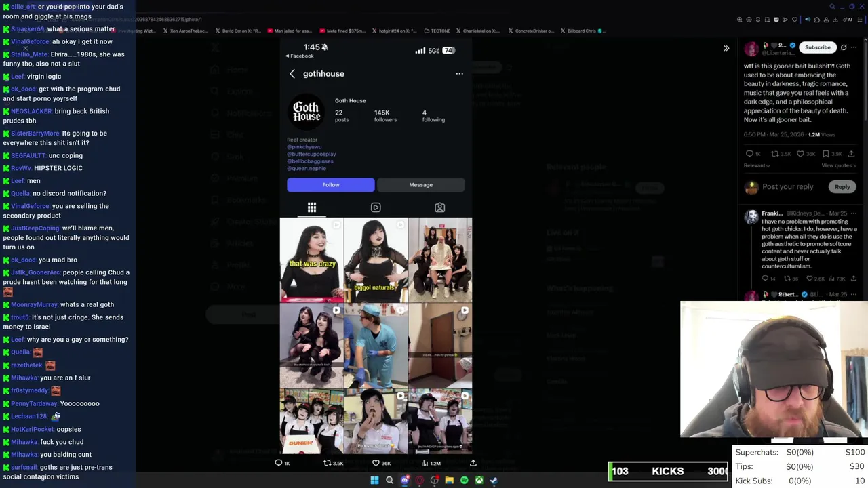Open Xbox app from the taskbar
The width and height of the screenshot is (868, 488).
479,481
